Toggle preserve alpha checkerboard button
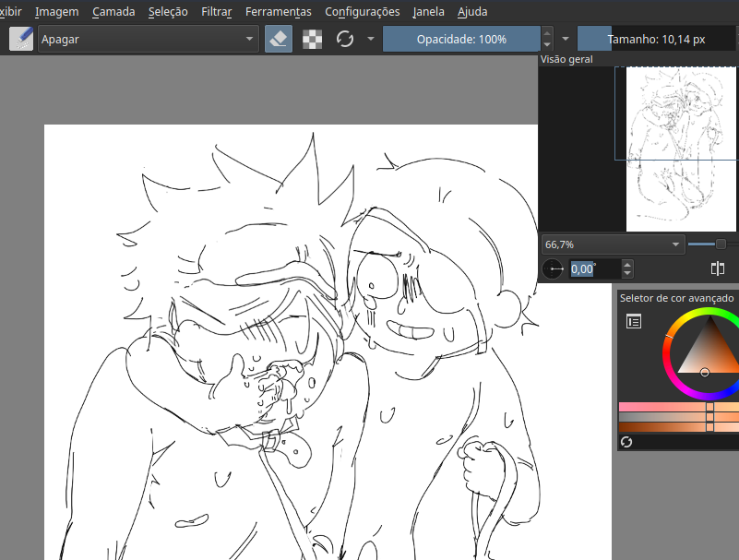The image size is (739, 560). (312, 39)
